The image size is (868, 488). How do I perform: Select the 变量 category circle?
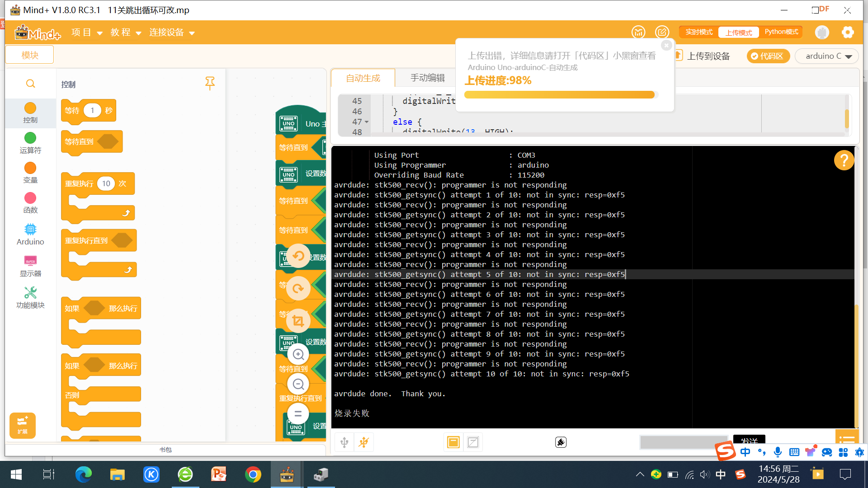point(30,168)
